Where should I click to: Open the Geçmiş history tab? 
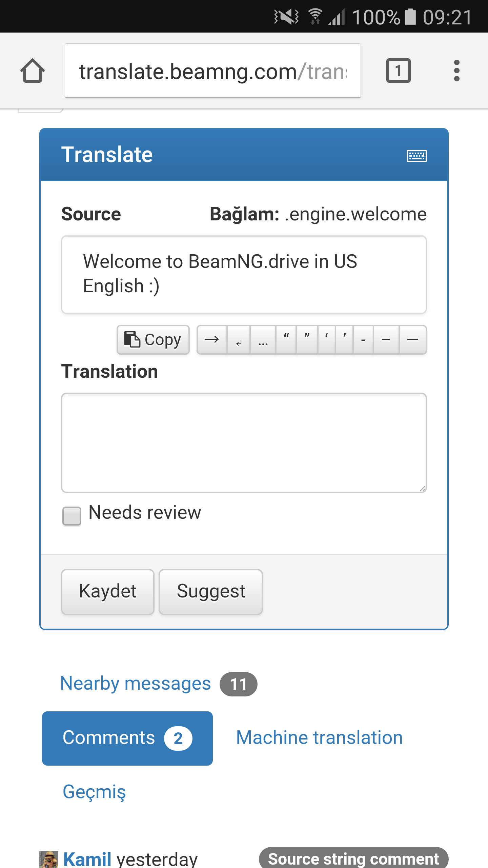[94, 792]
